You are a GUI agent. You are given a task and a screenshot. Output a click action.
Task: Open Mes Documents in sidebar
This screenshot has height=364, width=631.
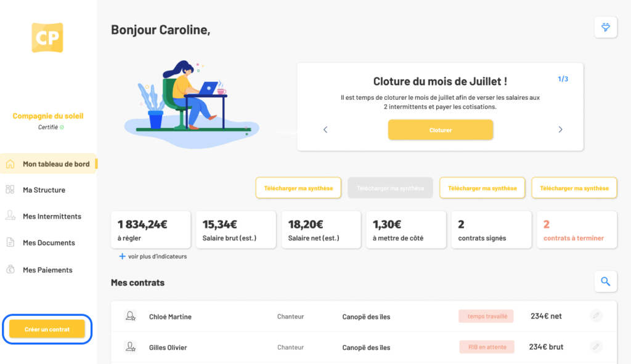click(48, 243)
